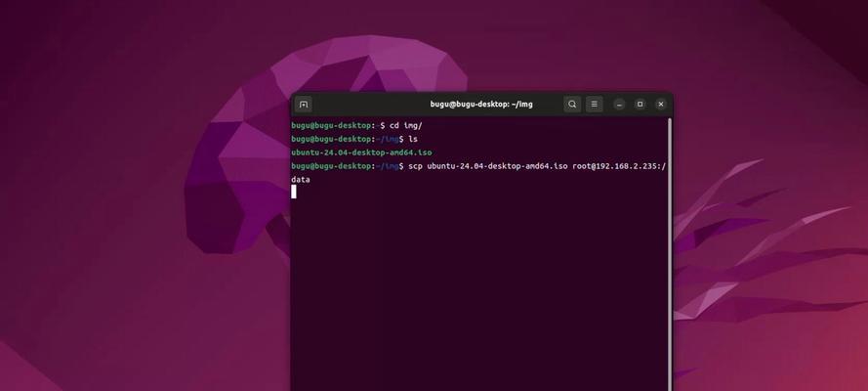Click the terminal block cursor
The width and height of the screenshot is (868, 391).
[x=294, y=192]
